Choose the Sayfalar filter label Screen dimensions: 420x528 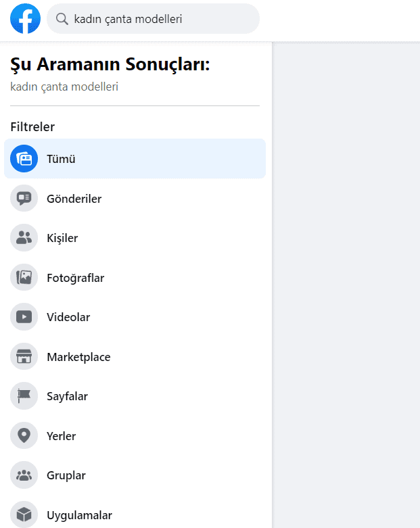[68, 396]
